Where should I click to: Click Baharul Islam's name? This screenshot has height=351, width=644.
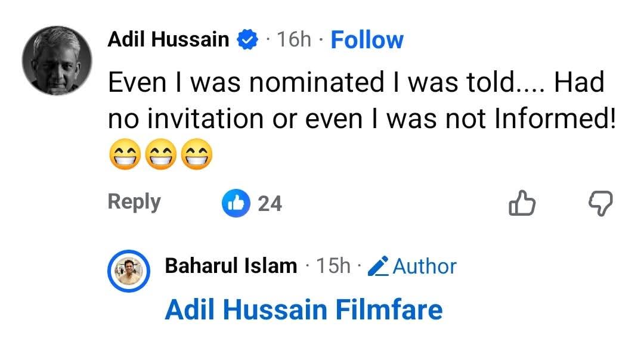230,266
